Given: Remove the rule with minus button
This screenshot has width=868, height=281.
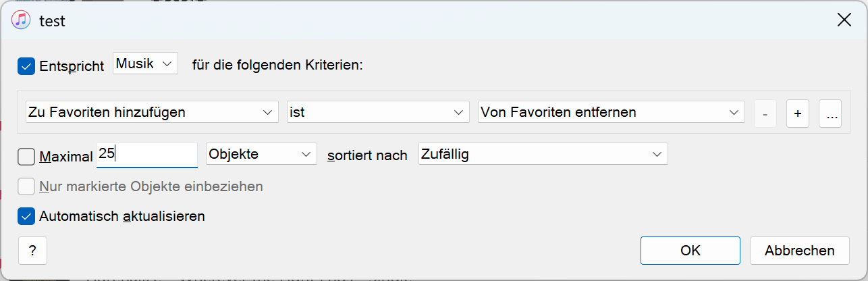Looking at the screenshot, I should pyautogui.click(x=765, y=113).
